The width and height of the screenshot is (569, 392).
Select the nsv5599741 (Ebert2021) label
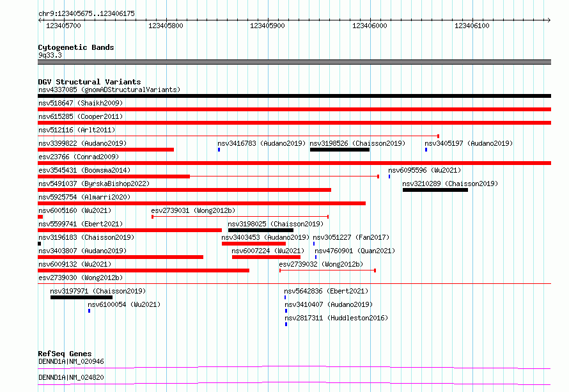pos(81,224)
